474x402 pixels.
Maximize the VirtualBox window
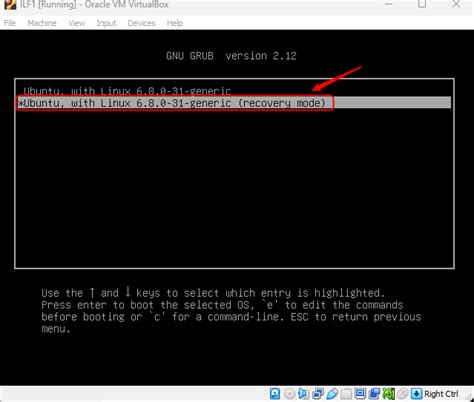(422, 4)
